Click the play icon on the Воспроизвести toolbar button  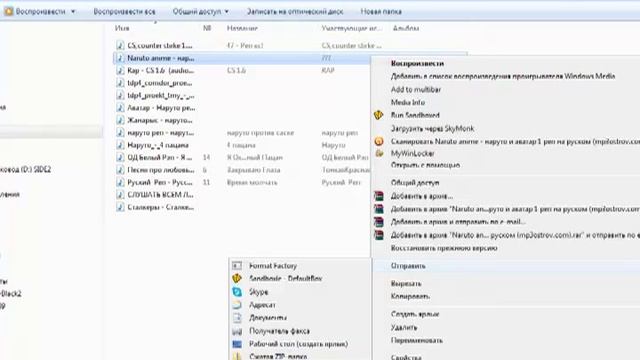(9, 11)
